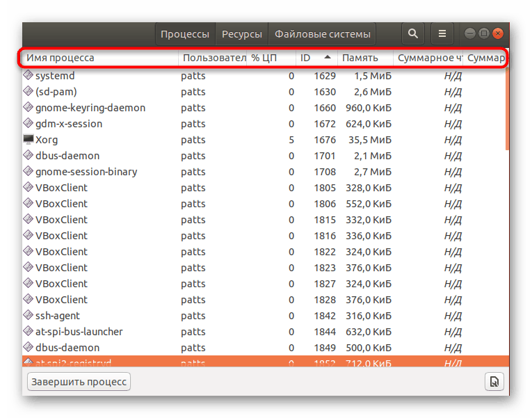The height and width of the screenshot is (418, 532).
Task: Click the vertical scrollbar handle
Action: pyautogui.click(x=507, y=108)
